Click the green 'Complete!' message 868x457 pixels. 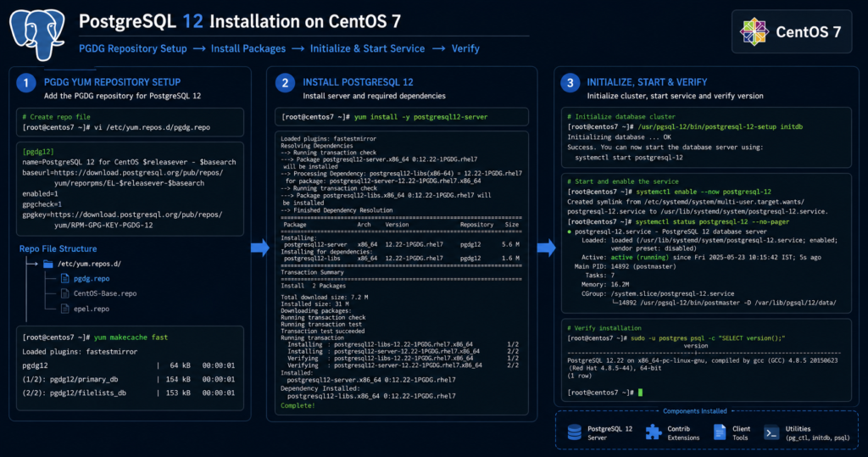click(x=298, y=405)
